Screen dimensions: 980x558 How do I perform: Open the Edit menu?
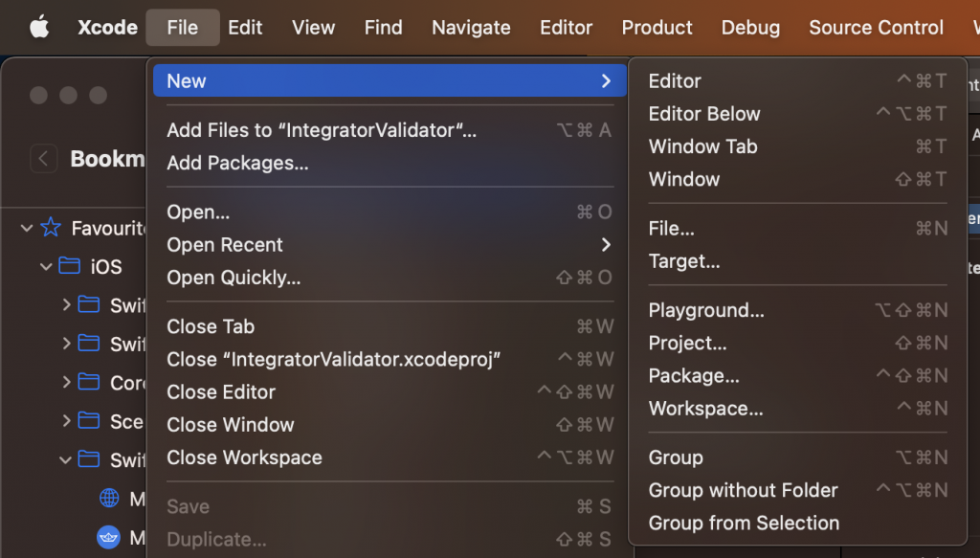coord(245,28)
